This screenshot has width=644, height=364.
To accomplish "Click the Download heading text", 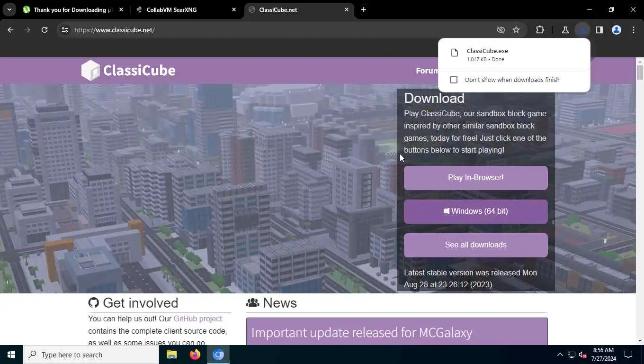I will point(434,98).
